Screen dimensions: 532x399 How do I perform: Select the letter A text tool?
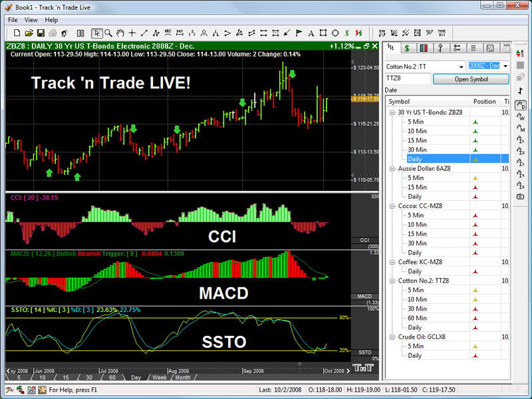pyautogui.click(x=311, y=33)
